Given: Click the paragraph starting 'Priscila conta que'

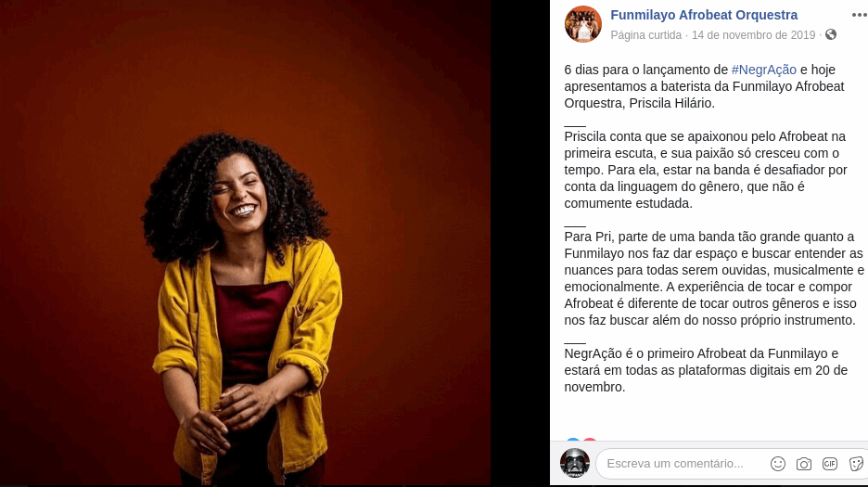Looking at the screenshot, I should point(706,170).
